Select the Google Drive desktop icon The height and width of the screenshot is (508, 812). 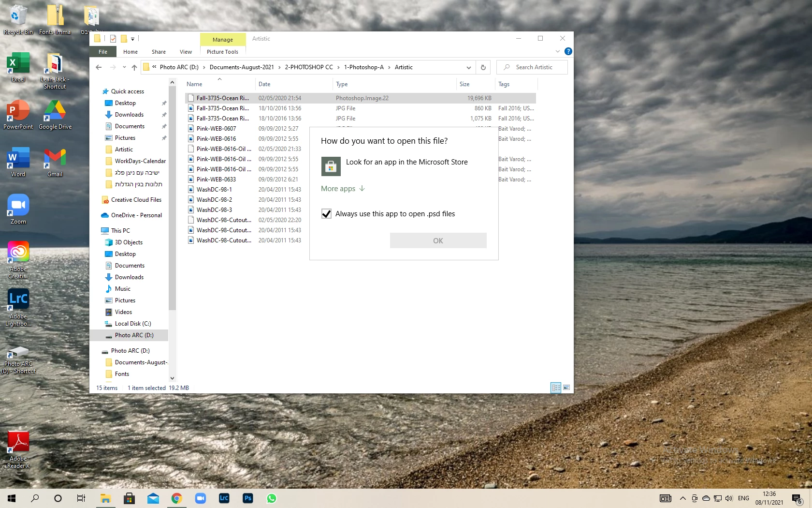coord(55,115)
